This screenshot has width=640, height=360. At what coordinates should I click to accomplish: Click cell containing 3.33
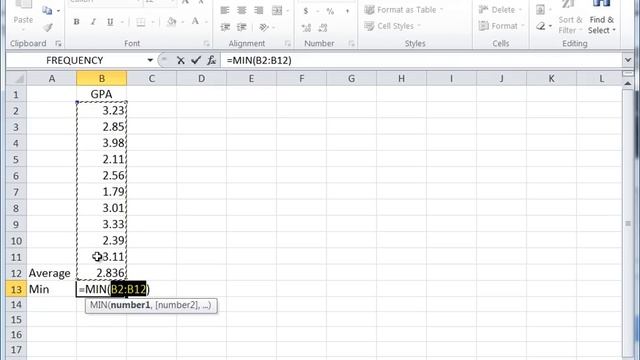[102, 224]
